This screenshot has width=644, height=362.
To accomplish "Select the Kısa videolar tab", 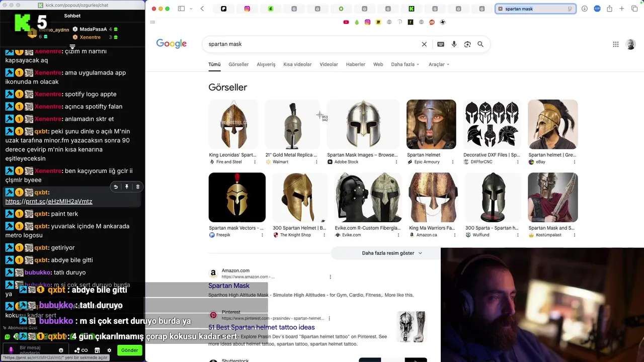I will tap(297, 64).
